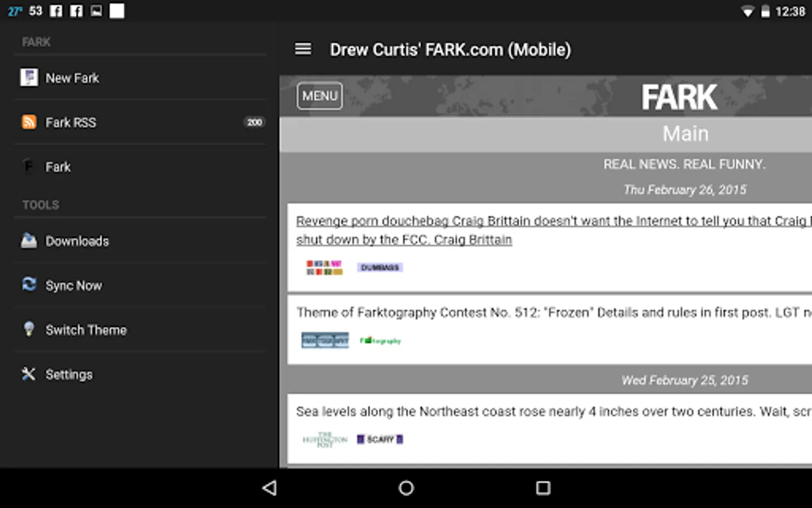Click the SCARY tag badge
Screen dimensions: 812x508
pyautogui.click(x=380, y=439)
